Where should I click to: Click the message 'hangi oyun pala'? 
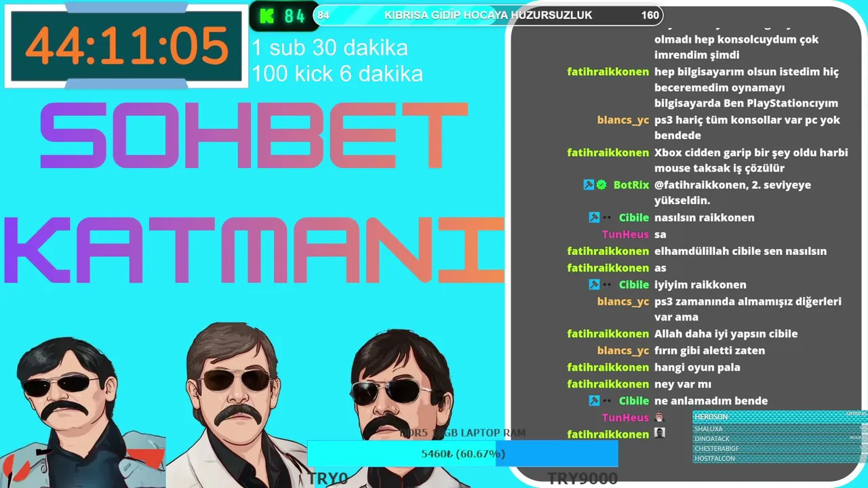(x=697, y=367)
